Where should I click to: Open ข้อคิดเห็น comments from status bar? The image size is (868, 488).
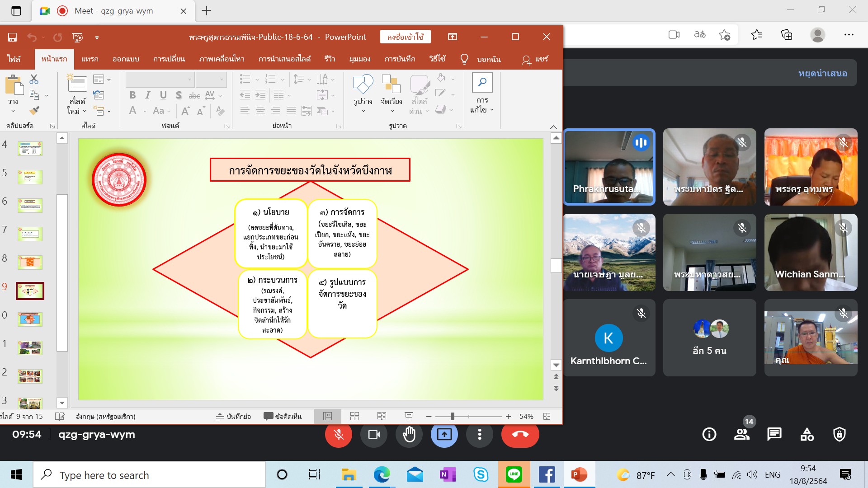click(x=283, y=416)
